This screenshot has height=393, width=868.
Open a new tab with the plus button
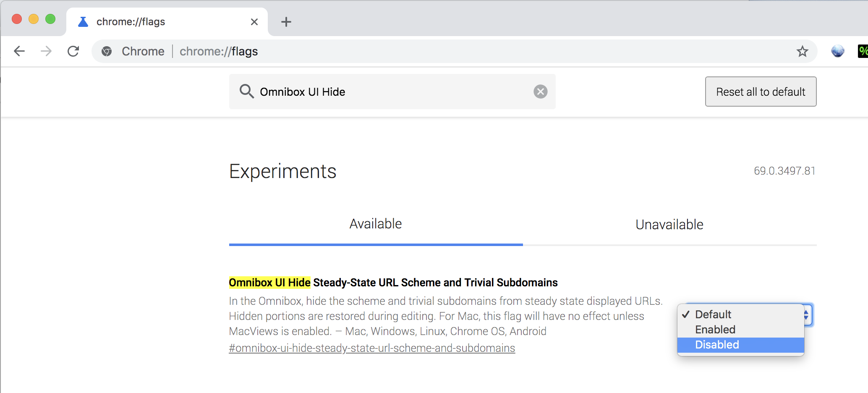click(x=286, y=22)
